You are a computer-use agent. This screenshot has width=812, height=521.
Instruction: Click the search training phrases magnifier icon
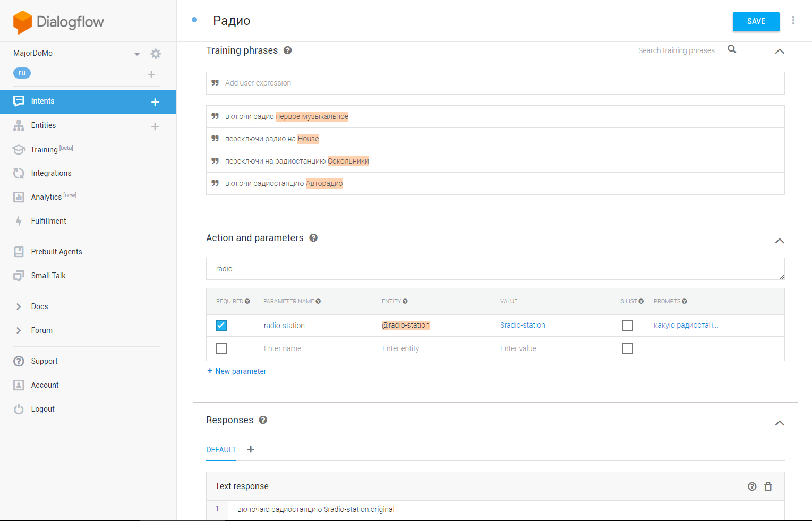coord(732,49)
